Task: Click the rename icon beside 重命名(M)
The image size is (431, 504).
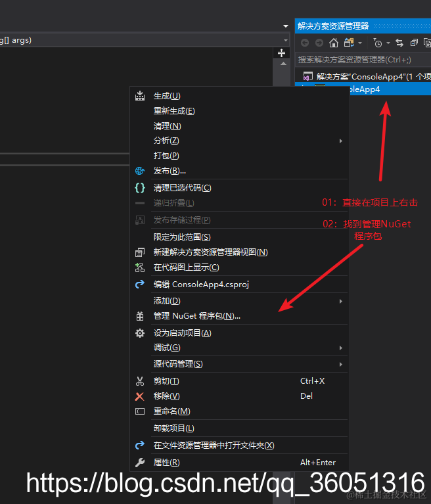Action: click(x=140, y=411)
